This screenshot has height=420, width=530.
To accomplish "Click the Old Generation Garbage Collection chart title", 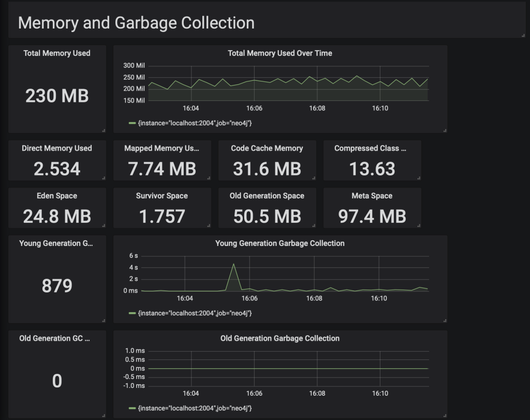I will 279,339.
